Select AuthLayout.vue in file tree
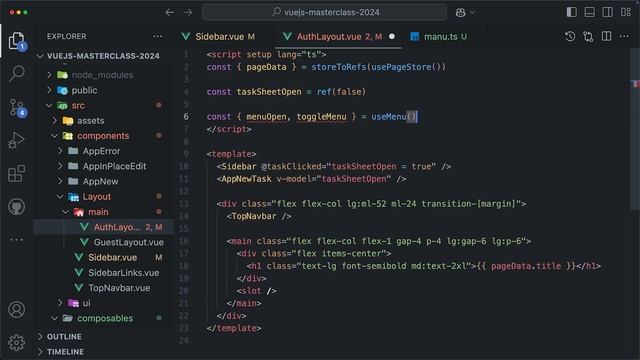 [103, 227]
